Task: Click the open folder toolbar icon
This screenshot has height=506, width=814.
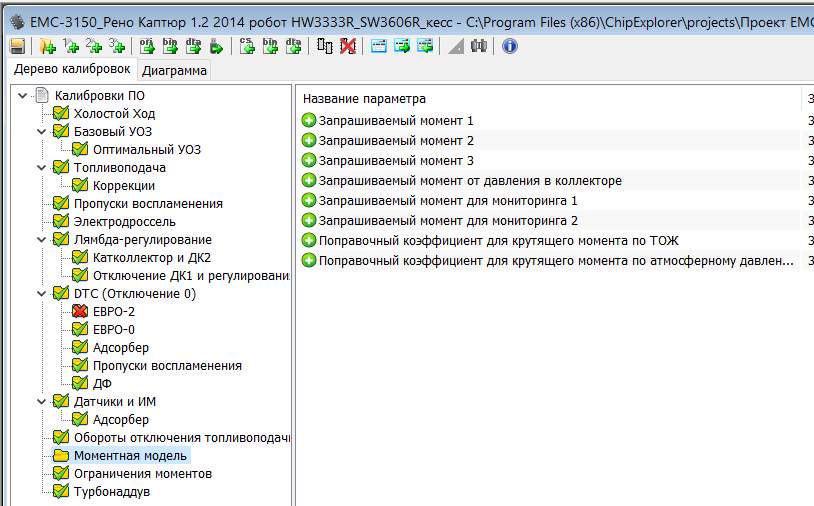Action: pyautogui.click(x=47, y=46)
